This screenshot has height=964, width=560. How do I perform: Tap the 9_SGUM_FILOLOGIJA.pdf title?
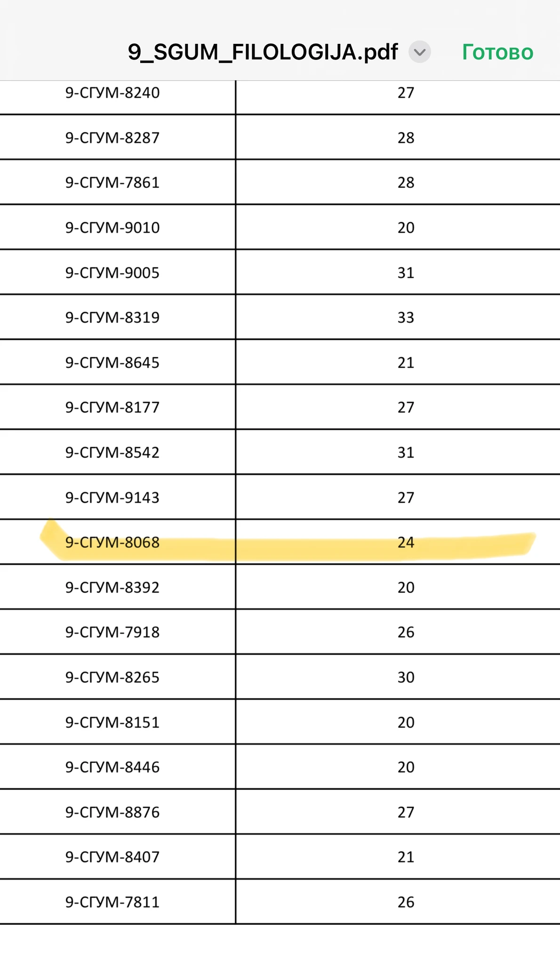pyautogui.click(x=263, y=52)
